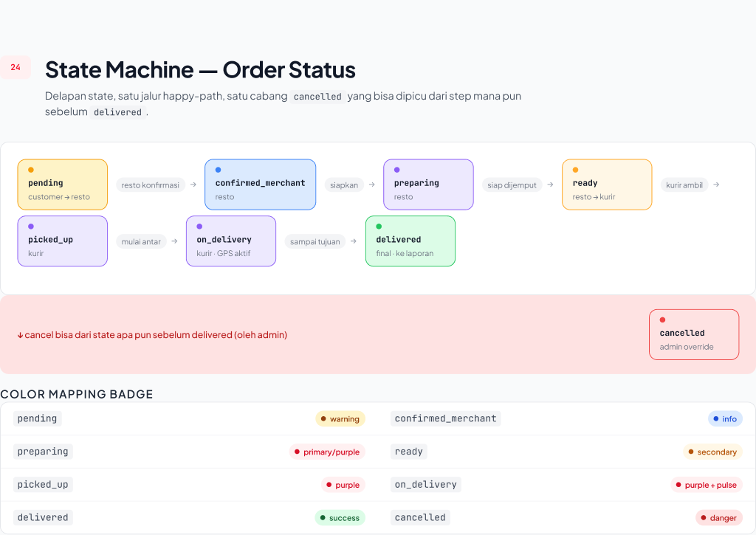
Task: Click the preparing state card
Action: pyautogui.click(x=428, y=184)
